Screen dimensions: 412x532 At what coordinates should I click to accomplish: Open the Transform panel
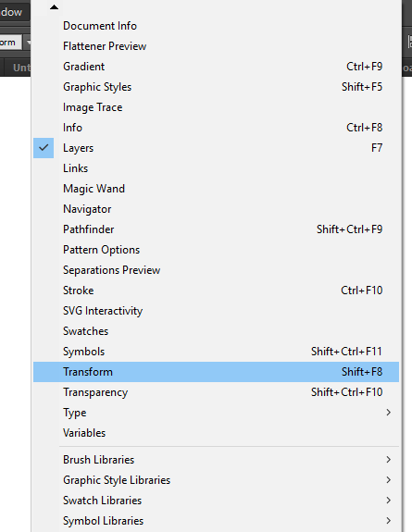[216, 372]
